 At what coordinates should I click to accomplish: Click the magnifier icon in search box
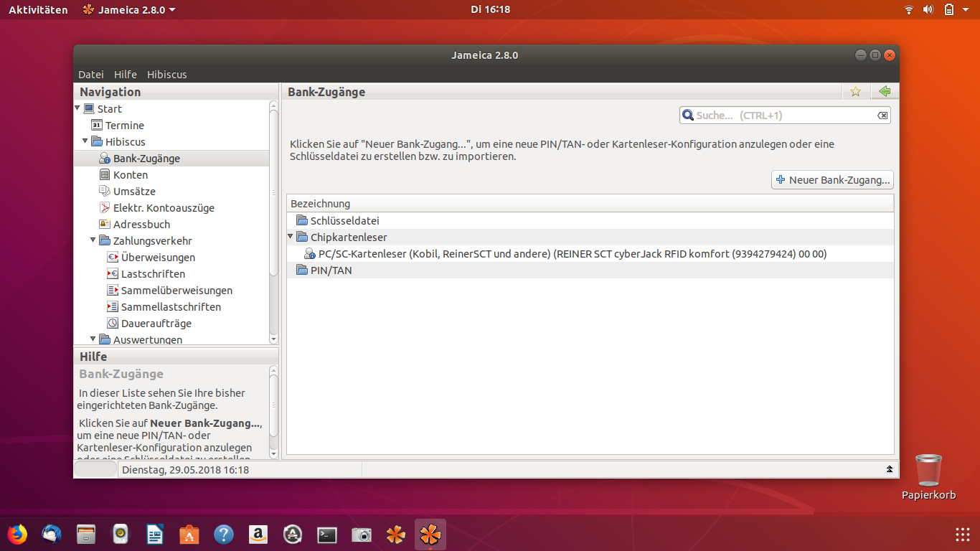[688, 116]
